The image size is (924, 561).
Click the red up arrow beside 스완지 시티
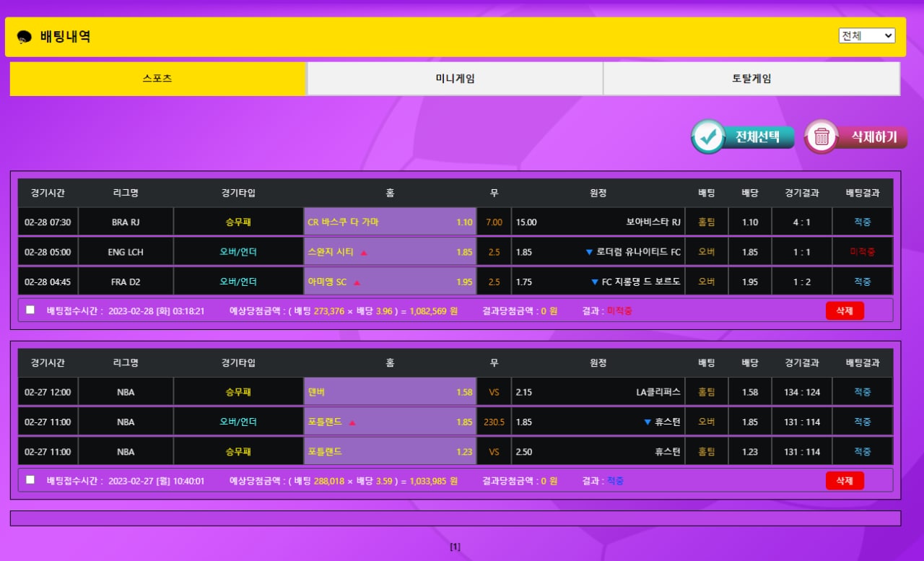pyautogui.click(x=364, y=253)
